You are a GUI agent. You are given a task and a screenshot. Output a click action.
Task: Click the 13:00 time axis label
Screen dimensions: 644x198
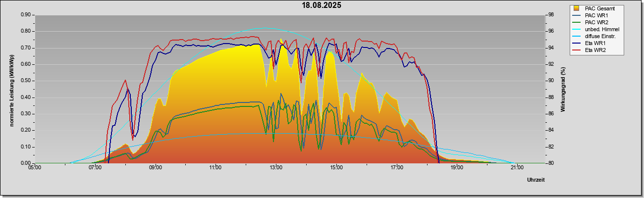275,168
